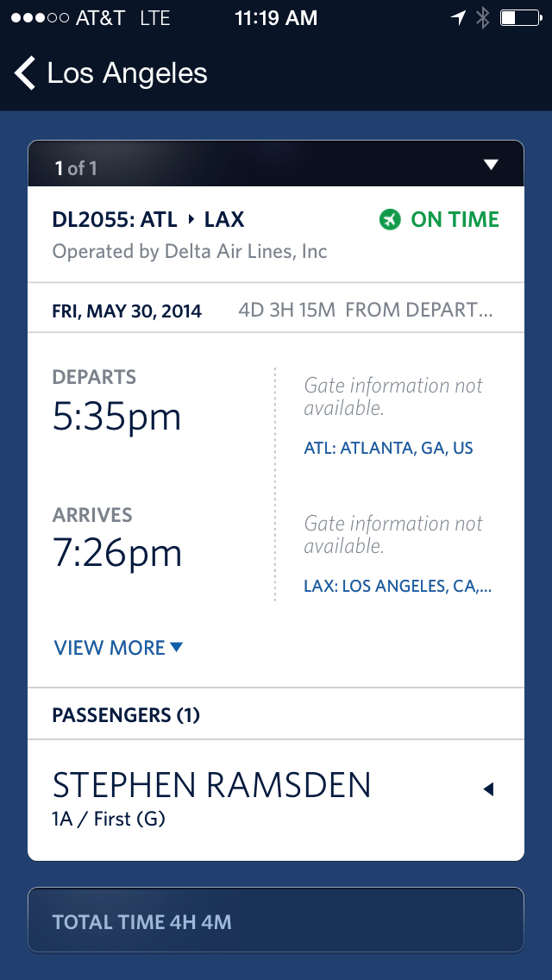
Task: Tap the green airplane on-time icon
Action: (390, 219)
